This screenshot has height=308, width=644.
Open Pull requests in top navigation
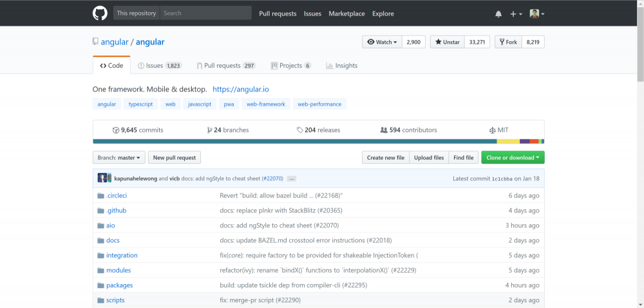click(x=278, y=14)
